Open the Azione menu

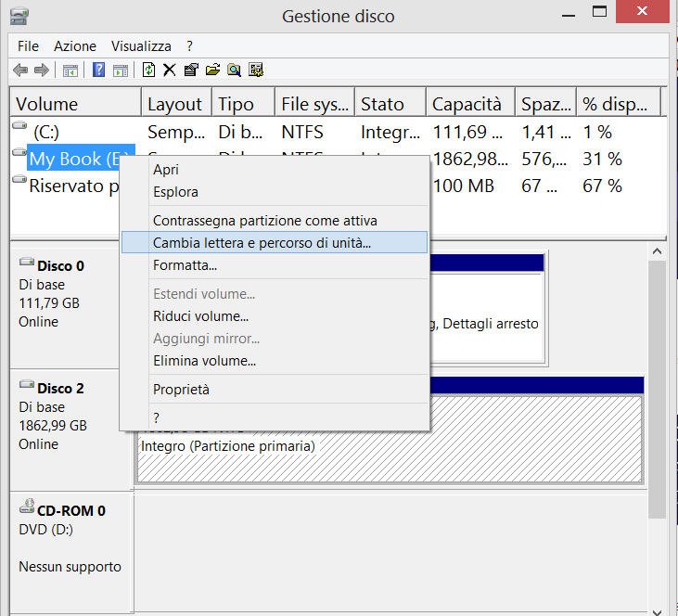tap(75, 46)
